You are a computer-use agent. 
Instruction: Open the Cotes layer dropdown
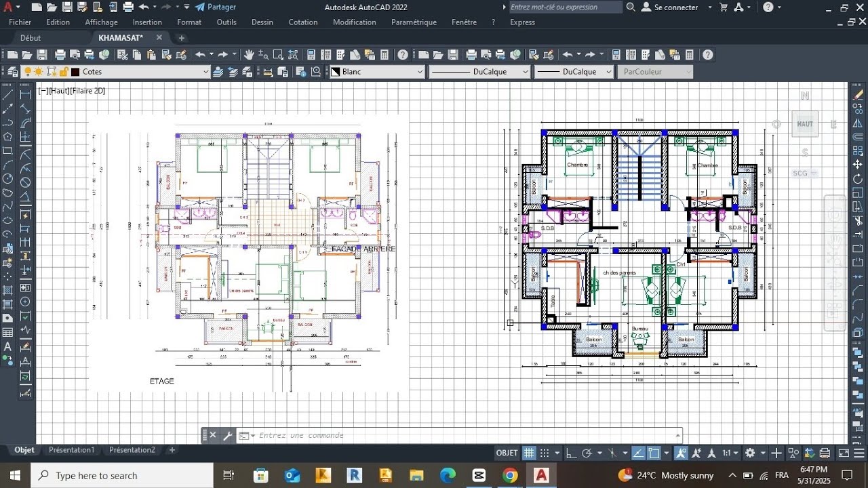206,72
